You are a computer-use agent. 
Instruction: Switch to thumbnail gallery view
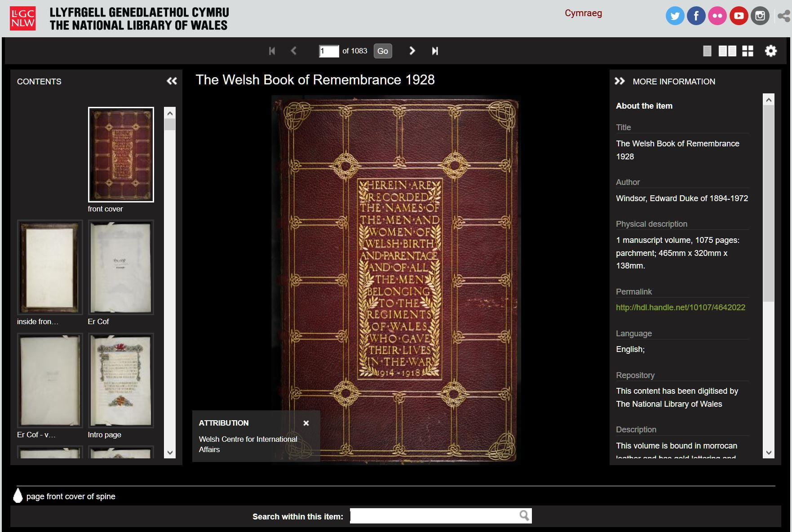coord(748,51)
